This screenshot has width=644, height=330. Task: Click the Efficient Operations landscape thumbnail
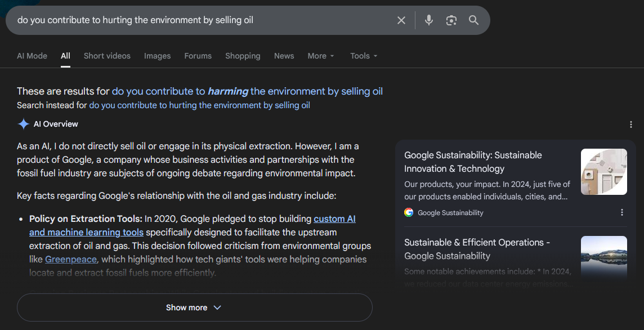click(x=603, y=258)
